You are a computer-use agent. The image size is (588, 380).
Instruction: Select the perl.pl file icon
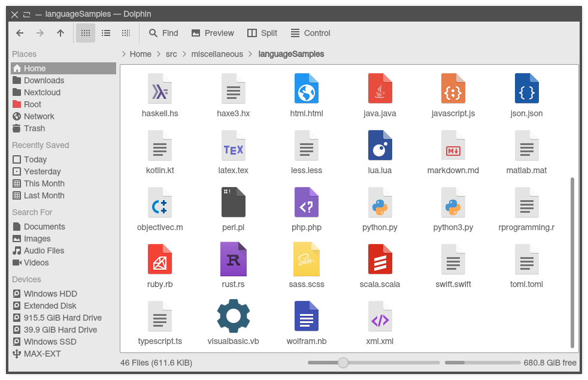tap(234, 203)
